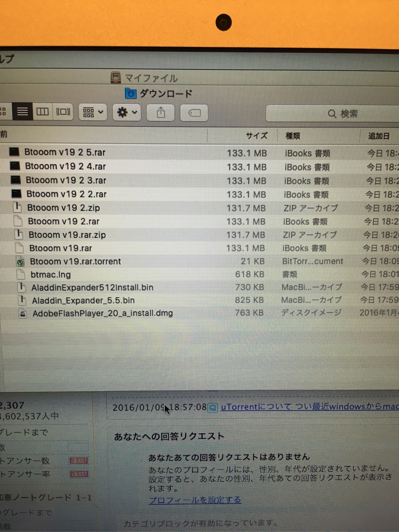Switch Finder to icon view
Image resolution: width=399 pixels, height=532 pixels.
5,112
